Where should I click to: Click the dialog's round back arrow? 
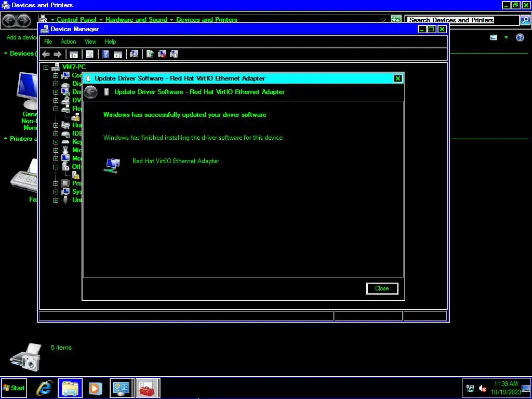(91, 92)
